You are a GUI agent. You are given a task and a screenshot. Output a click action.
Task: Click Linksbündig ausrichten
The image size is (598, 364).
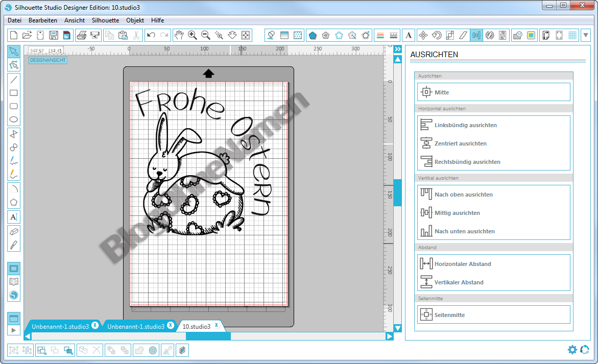465,125
